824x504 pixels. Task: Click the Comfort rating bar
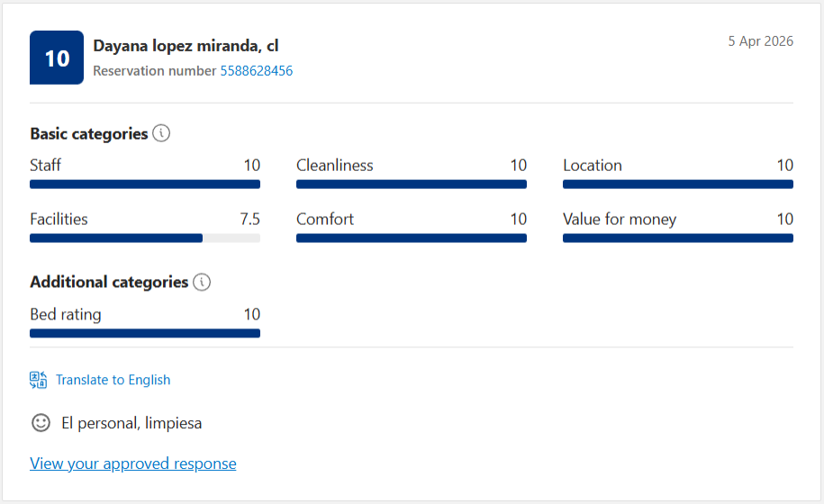click(x=412, y=238)
